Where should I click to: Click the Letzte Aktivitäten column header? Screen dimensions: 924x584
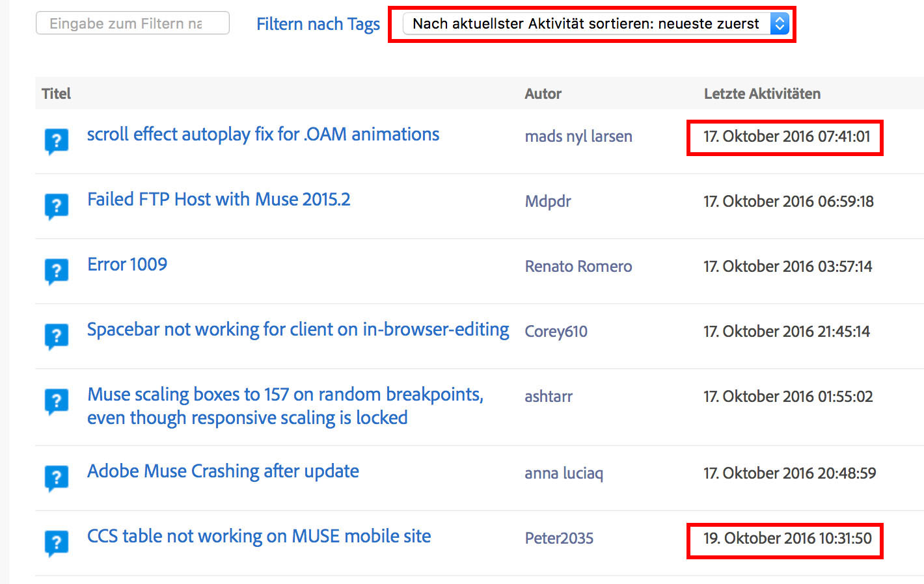[762, 94]
